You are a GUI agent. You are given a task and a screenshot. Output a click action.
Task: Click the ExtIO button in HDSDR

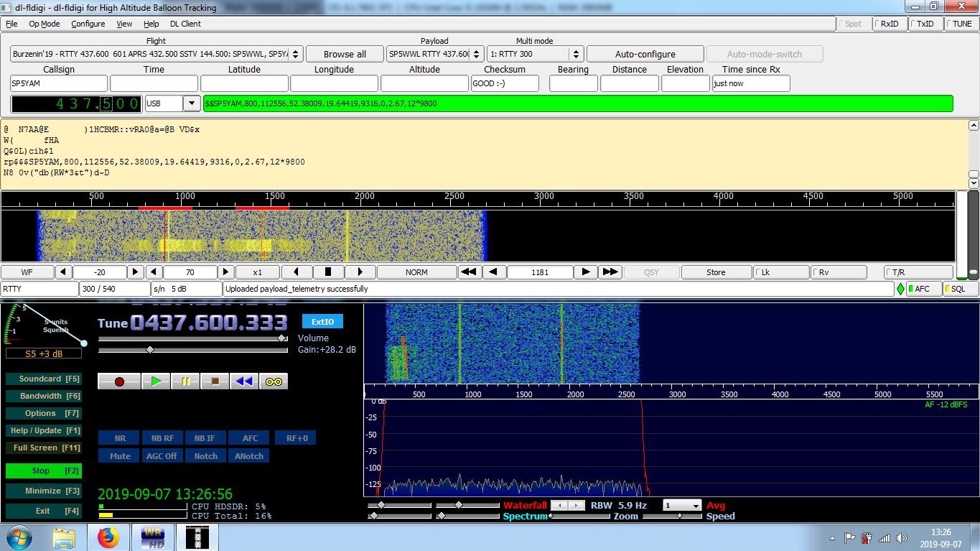tap(322, 322)
